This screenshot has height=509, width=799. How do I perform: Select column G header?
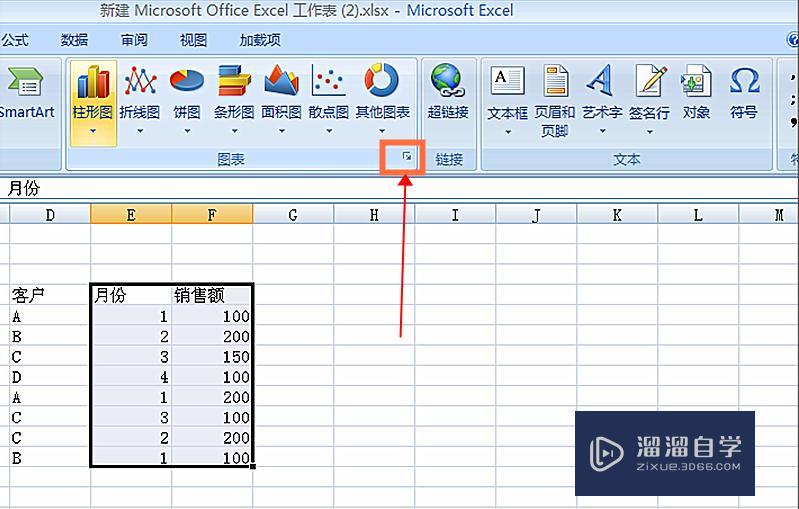point(293,215)
